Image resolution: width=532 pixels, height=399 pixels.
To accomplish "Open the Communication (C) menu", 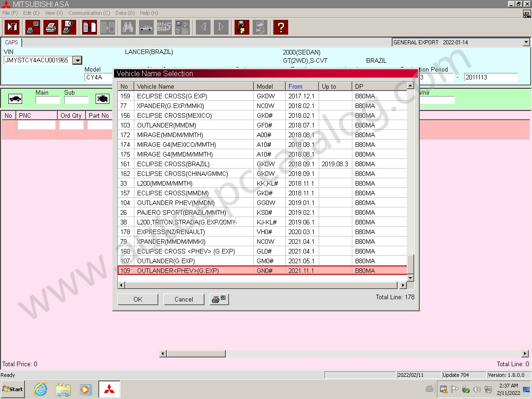I will [89, 13].
